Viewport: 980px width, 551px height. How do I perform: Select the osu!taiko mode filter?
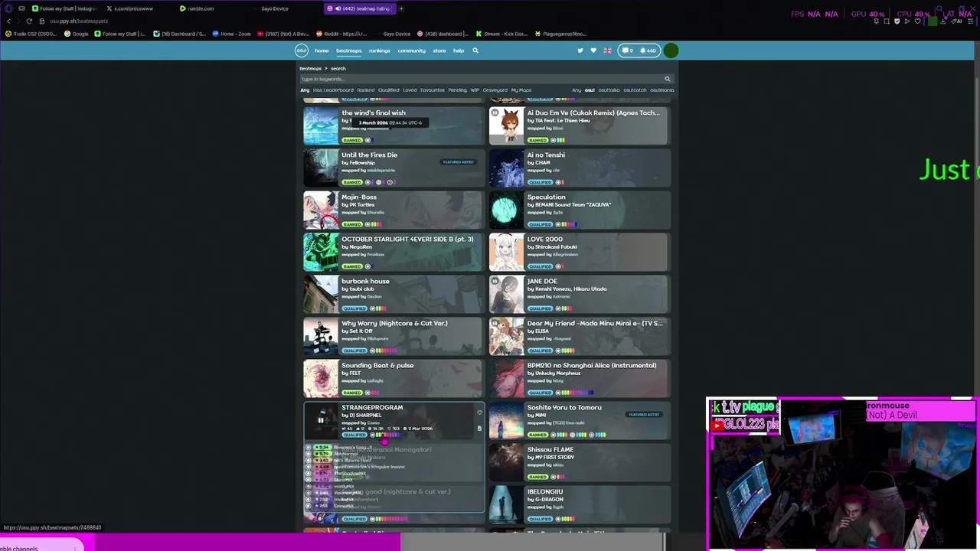pyautogui.click(x=609, y=90)
